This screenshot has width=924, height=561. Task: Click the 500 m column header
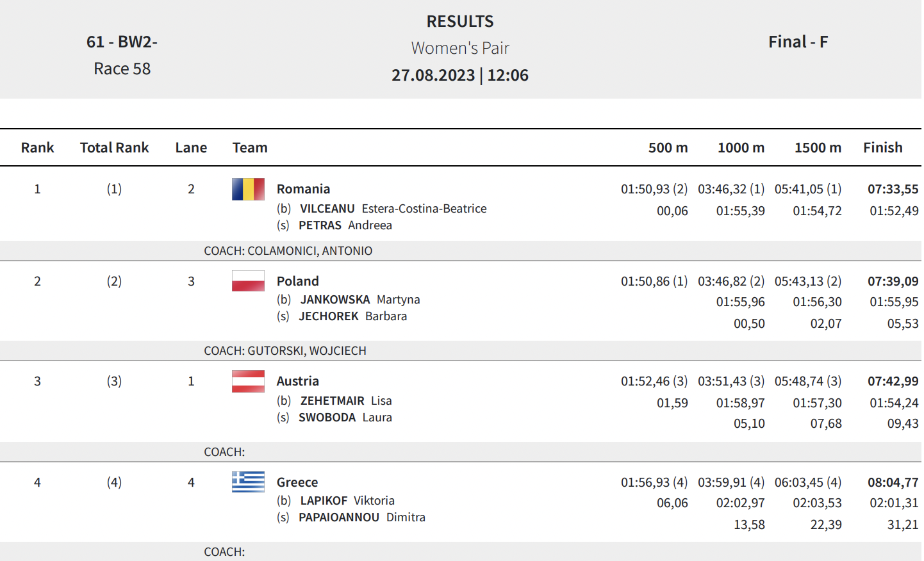click(668, 147)
